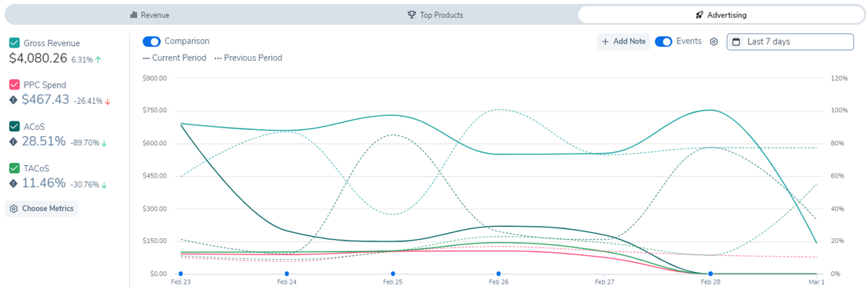Viewport: 868px width, 289px height.
Task: Click the Gross Revenue value $4,080.26
Action: click(x=38, y=58)
